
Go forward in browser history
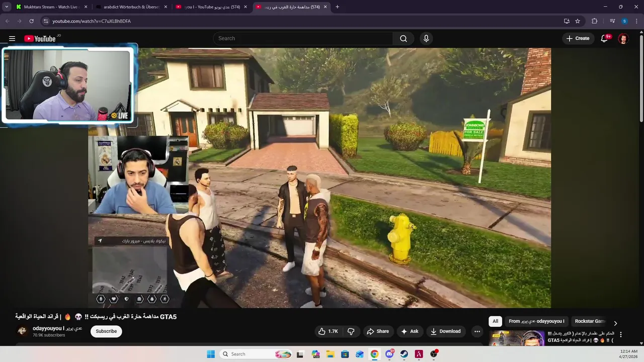point(19,21)
